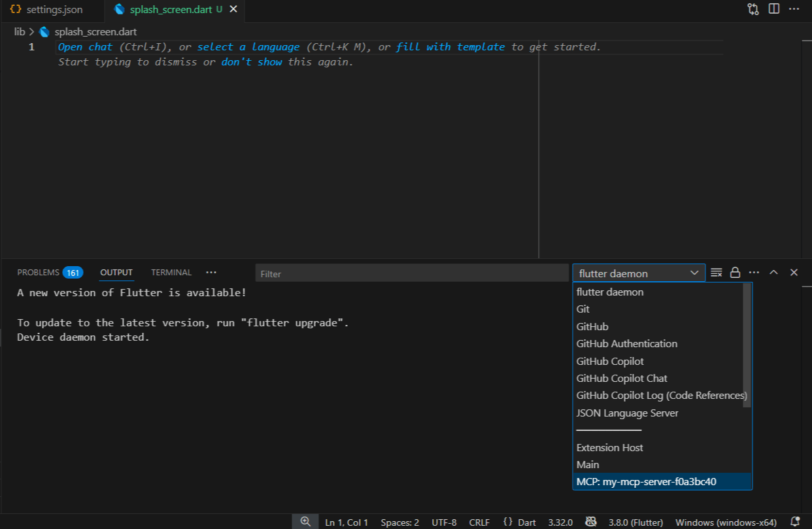
Task: Open the Copilot status bar icon
Action: (x=590, y=522)
